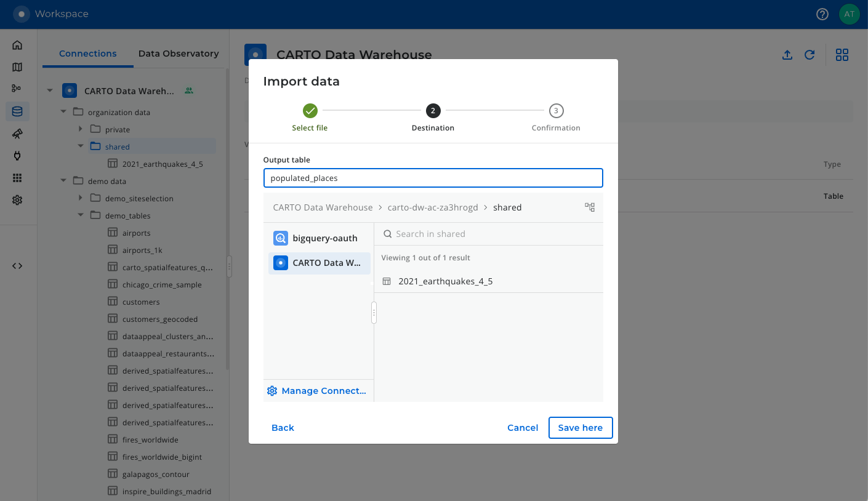Click the table icon next to 2021_earthquakes_4_5 in dialog
Viewport: 868px width, 501px height.
click(387, 281)
